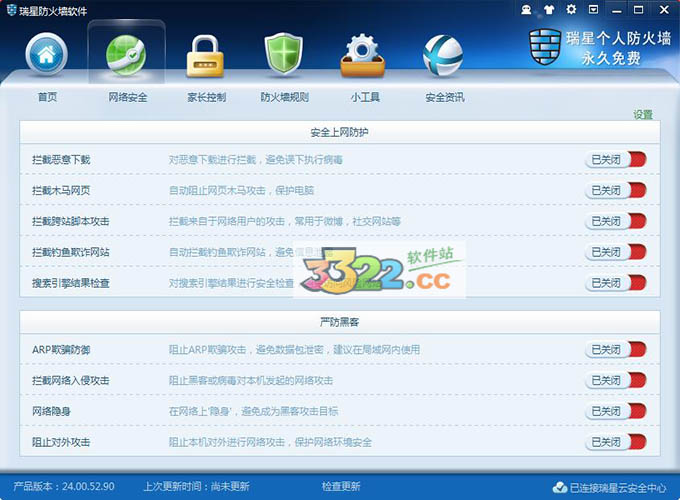Open the skin shirt icon in title bar

pos(549,10)
